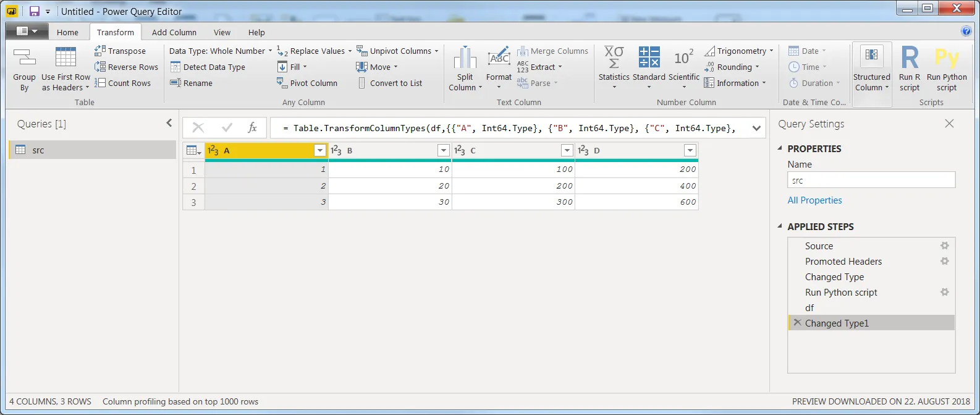Switch to the Add Column tab
The height and width of the screenshot is (415, 980).
[x=174, y=32]
